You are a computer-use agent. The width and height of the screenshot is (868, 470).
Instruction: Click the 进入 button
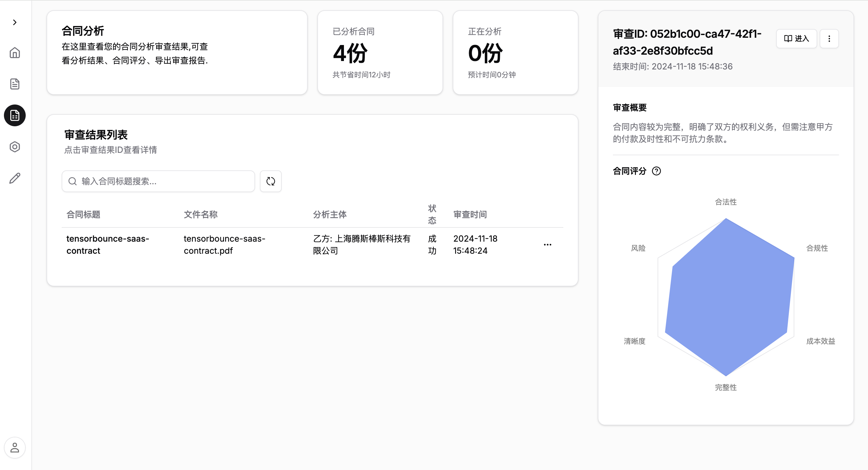pos(796,39)
